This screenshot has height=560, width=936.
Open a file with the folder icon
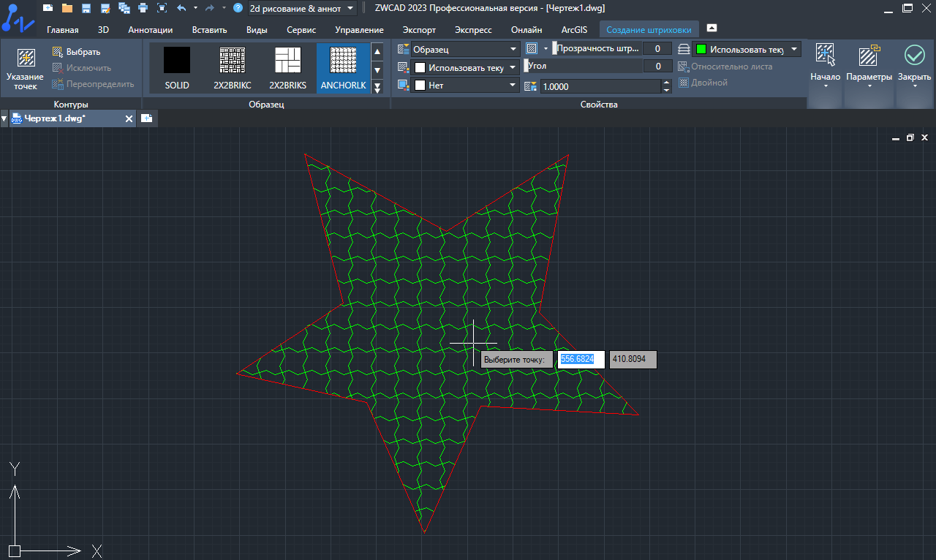pyautogui.click(x=67, y=8)
